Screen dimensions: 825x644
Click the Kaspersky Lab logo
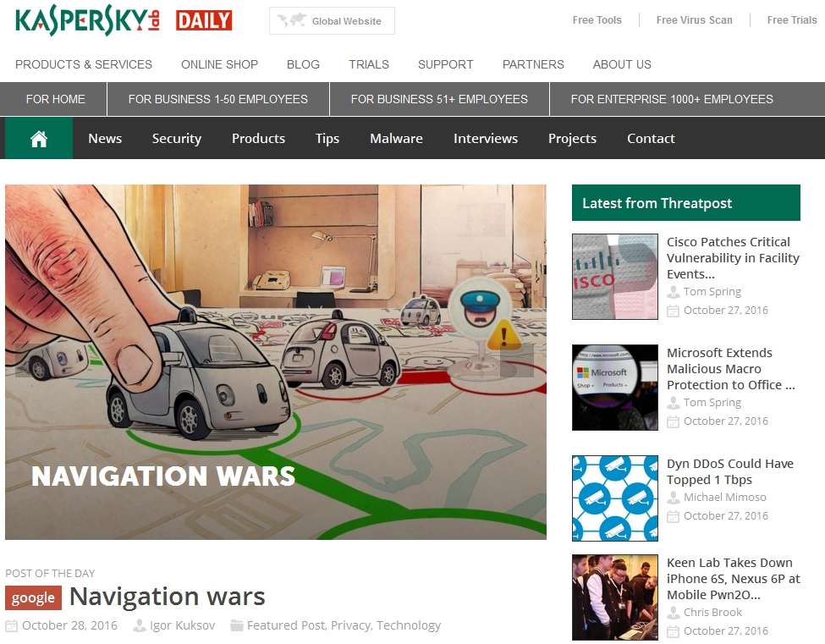(x=87, y=20)
